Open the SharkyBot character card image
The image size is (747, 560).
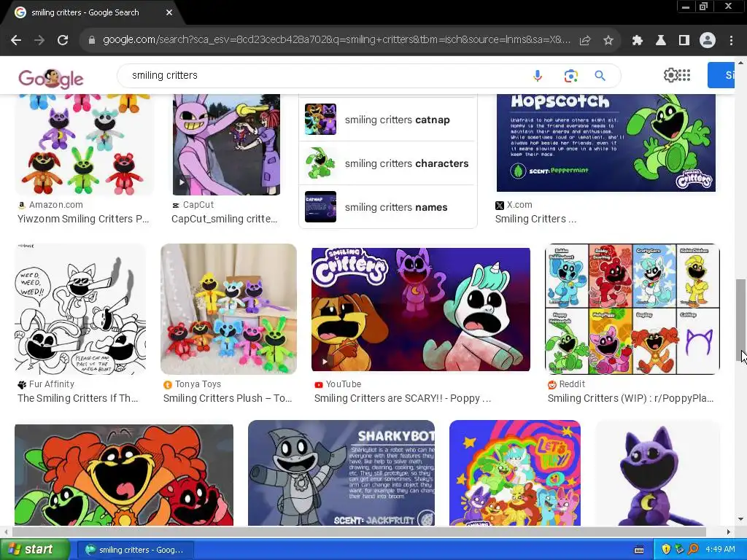point(341,472)
